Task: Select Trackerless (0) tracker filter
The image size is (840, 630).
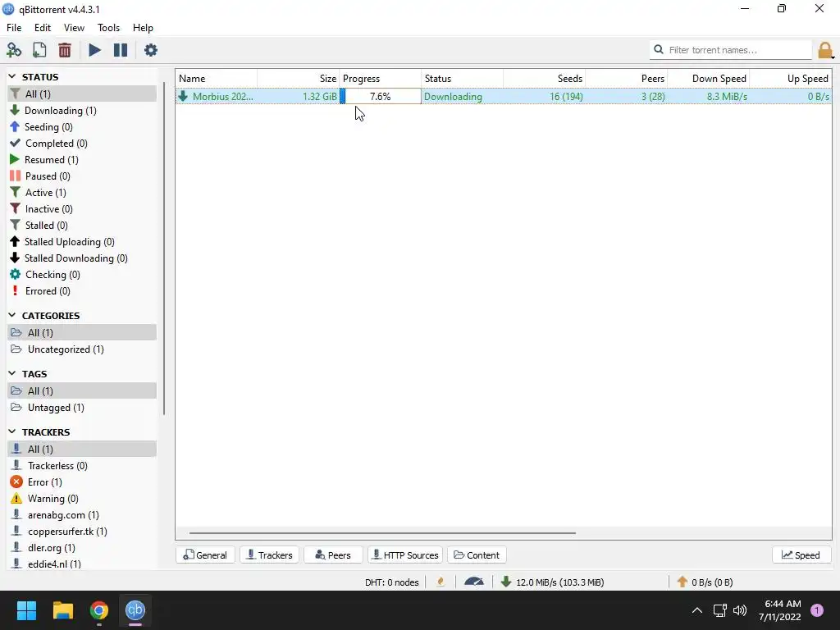Action: pos(83,466)
